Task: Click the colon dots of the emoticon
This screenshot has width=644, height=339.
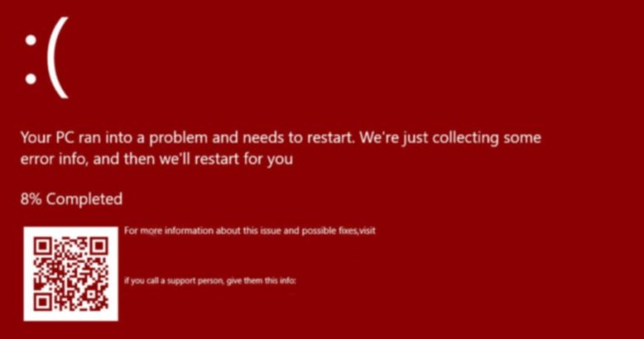Action: 31,59
